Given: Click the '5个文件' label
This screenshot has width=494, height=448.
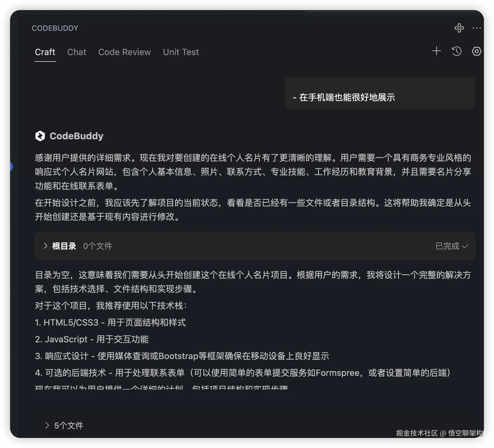Looking at the screenshot, I should [x=69, y=425].
